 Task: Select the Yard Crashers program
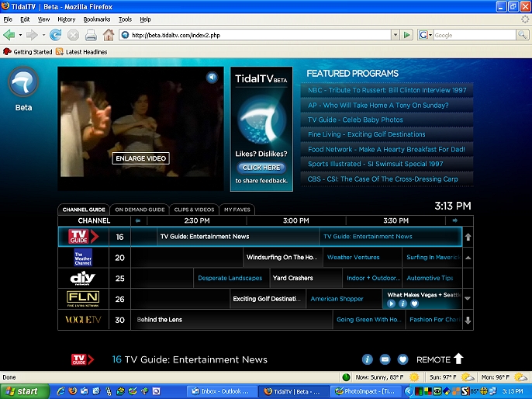point(306,278)
